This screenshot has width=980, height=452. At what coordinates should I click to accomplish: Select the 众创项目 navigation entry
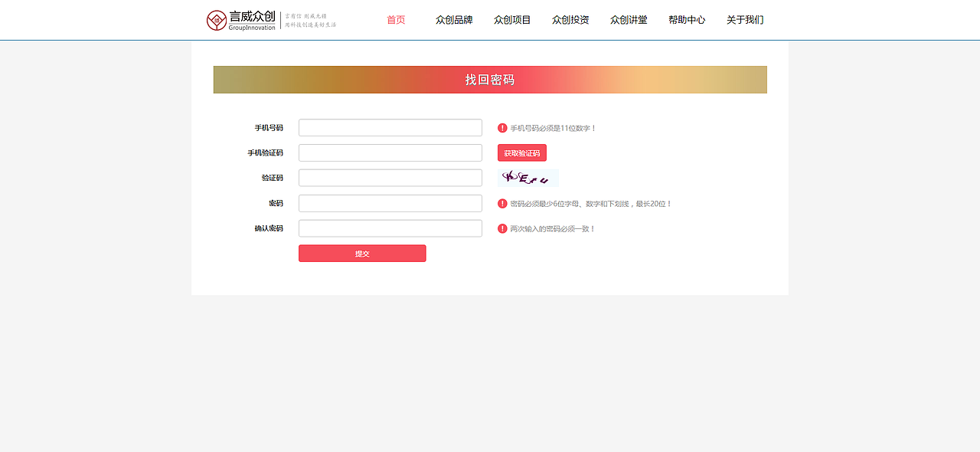(511, 19)
